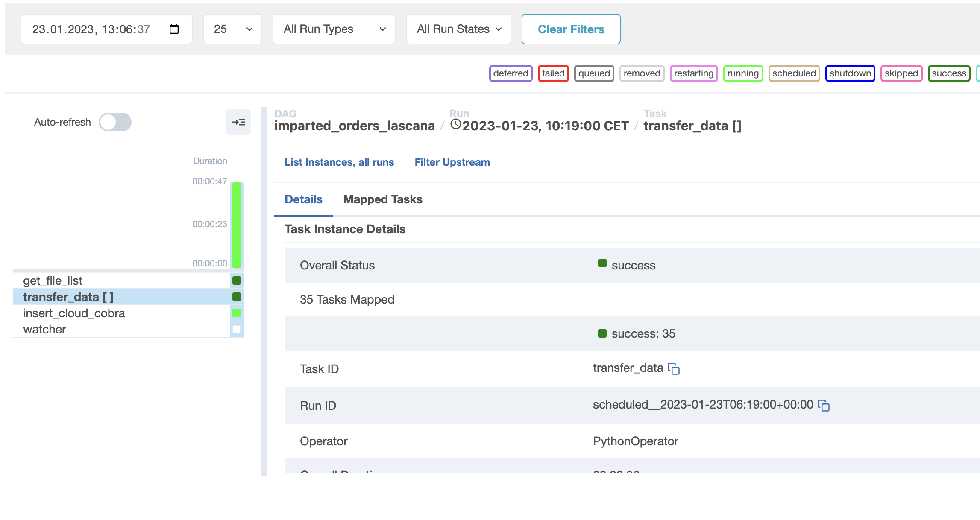Screen dimensions: 980x520
Task: Toggle the success state filter chip
Action: point(949,73)
